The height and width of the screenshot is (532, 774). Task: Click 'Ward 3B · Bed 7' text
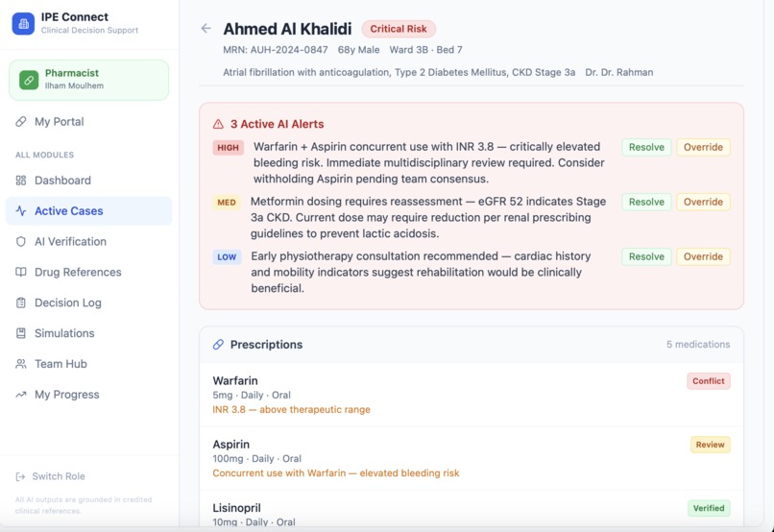426,50
